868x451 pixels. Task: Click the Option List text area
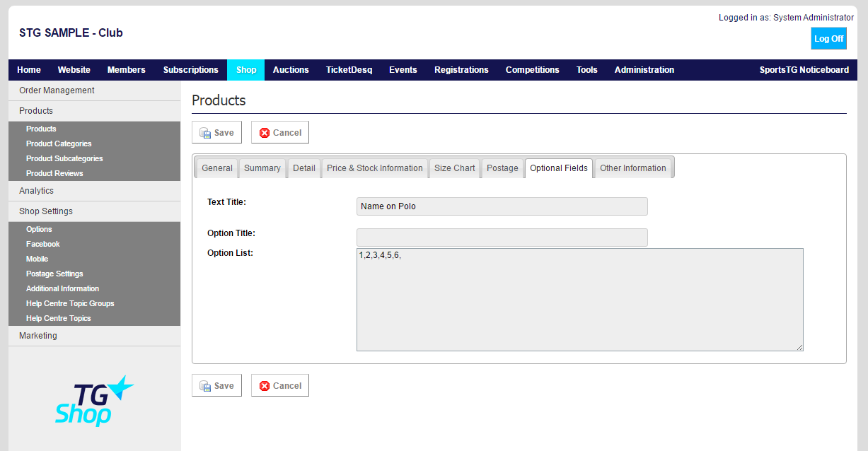[580, 300]
